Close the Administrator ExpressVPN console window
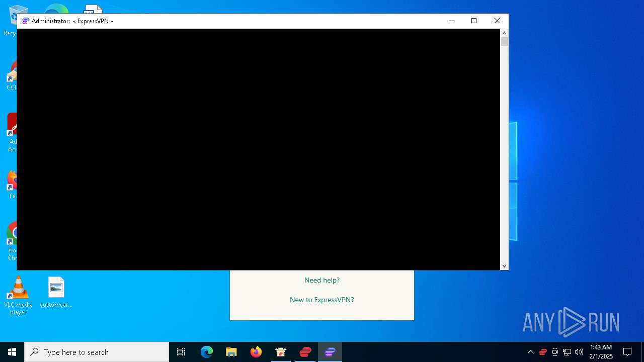Screen dimensions: 644x362 click(497, 21)
